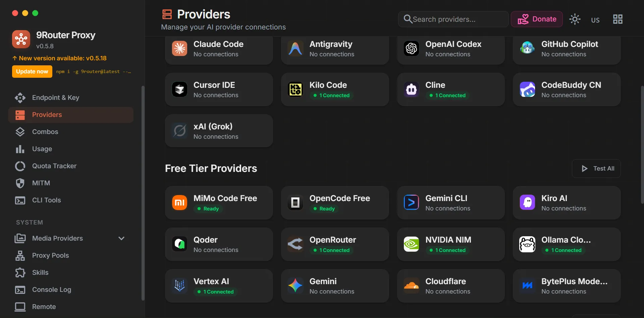Click 'No connections' under Cloudflare
Screen dimensions: 644x318
click(448, 292)
